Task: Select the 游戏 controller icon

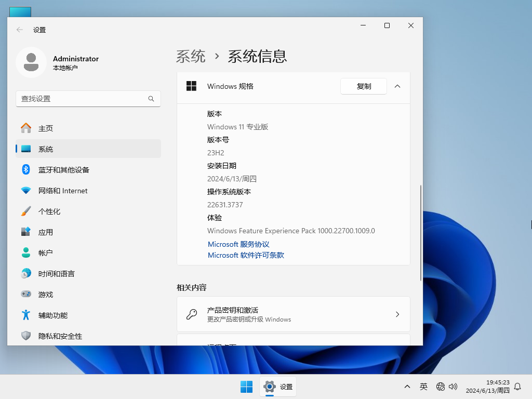Action: tap(26, 294)
